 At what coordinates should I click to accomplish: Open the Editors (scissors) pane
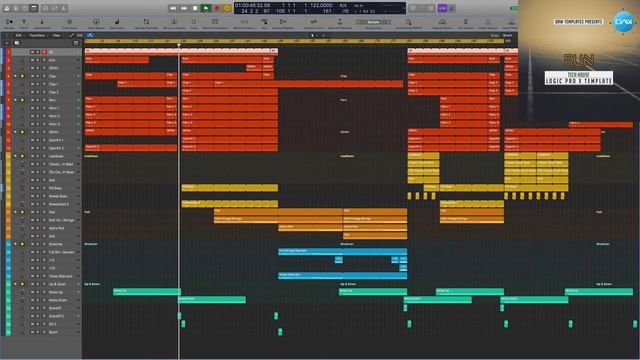coord(64,8)
